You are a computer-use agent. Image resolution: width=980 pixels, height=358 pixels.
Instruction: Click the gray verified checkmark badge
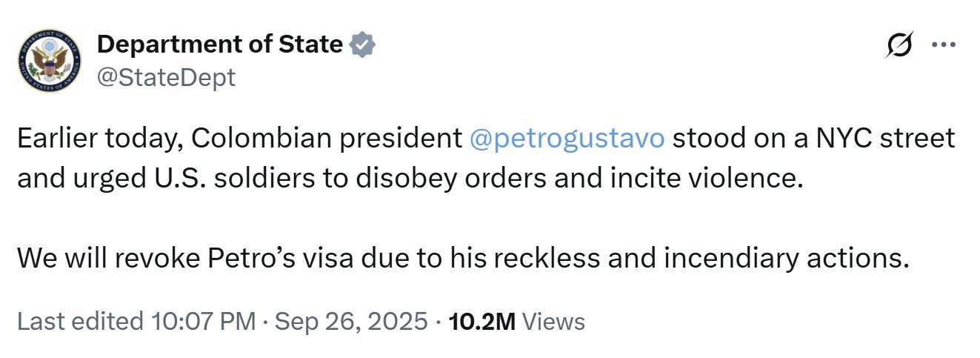coord(362,44)
